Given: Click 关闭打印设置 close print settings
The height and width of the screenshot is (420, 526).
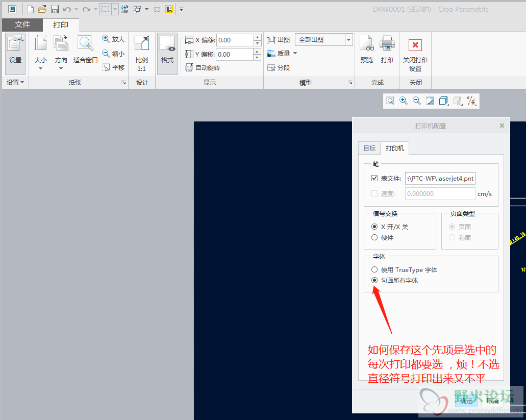Looking at the screenshot, I should (415, 54).
